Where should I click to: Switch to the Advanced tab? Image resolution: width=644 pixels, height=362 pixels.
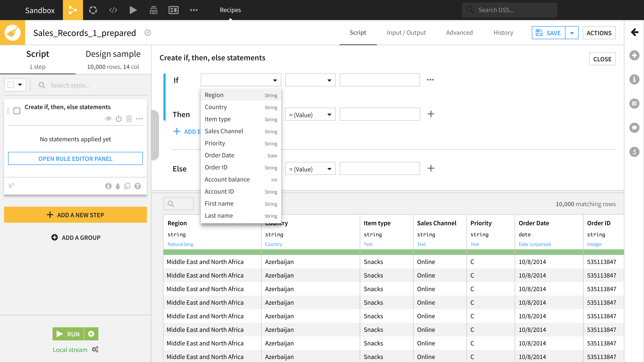[459, 32]
